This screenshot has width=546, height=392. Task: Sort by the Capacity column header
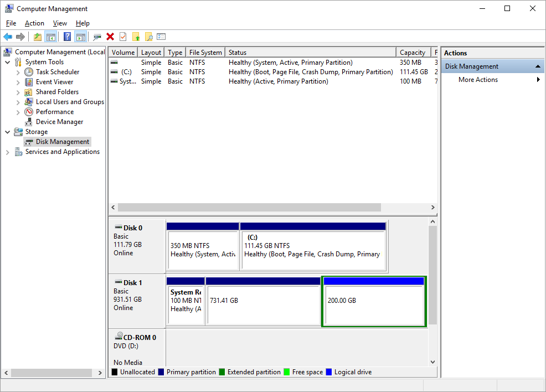point(413,52)
